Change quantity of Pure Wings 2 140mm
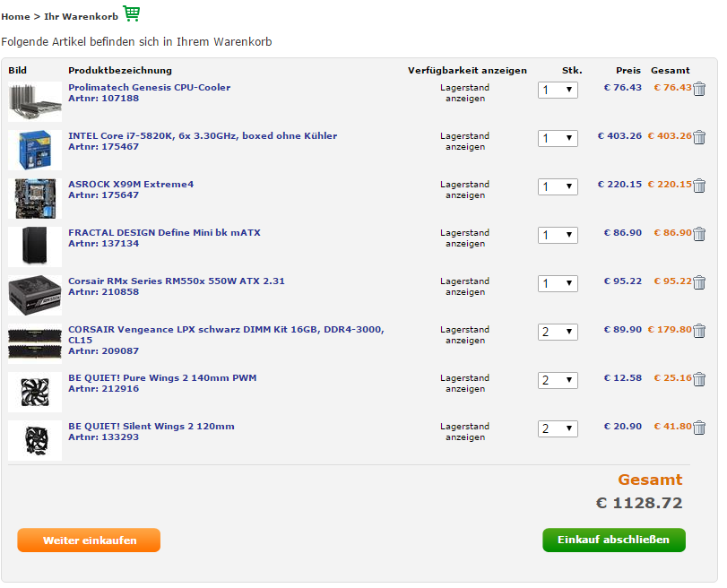727x588 pixels. click(x=558, y=380)
